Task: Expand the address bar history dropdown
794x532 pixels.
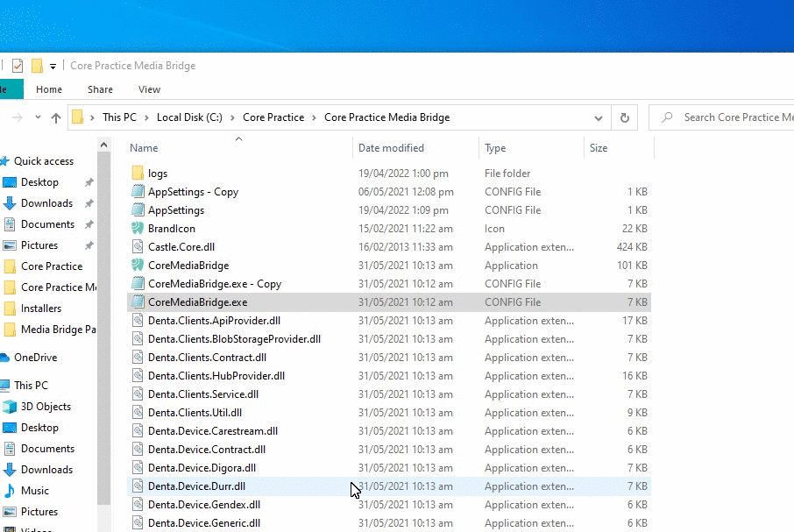Action: [x=598, y=118]
